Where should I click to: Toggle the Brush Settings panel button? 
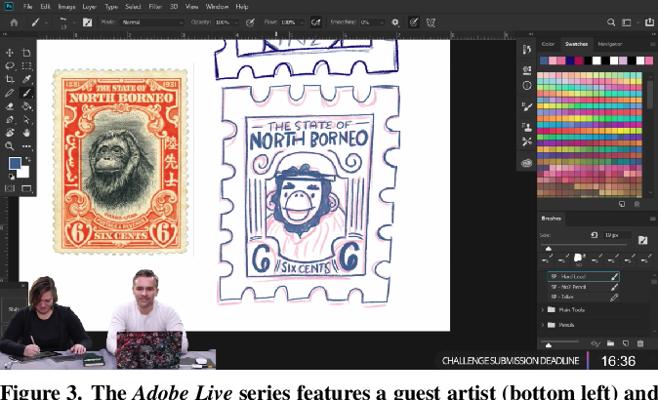point(87,22)
